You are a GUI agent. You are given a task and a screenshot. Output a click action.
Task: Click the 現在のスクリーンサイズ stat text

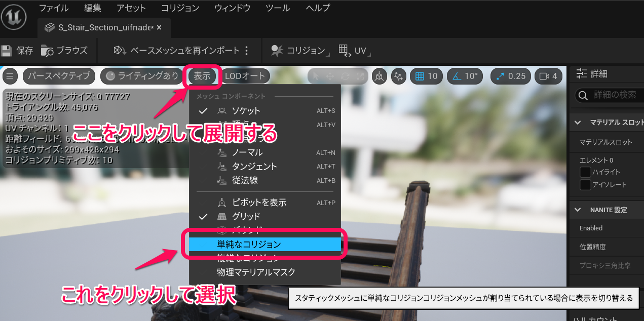coord(67,96)
